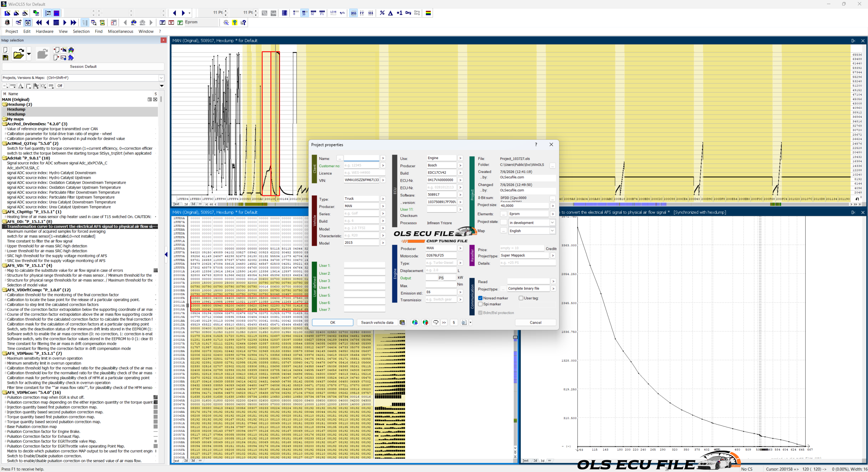Viewport: 868px width, 472px height.
Task: Click the context help arrow-question icon
Action: pyautogui.click(x=243, y=22)
